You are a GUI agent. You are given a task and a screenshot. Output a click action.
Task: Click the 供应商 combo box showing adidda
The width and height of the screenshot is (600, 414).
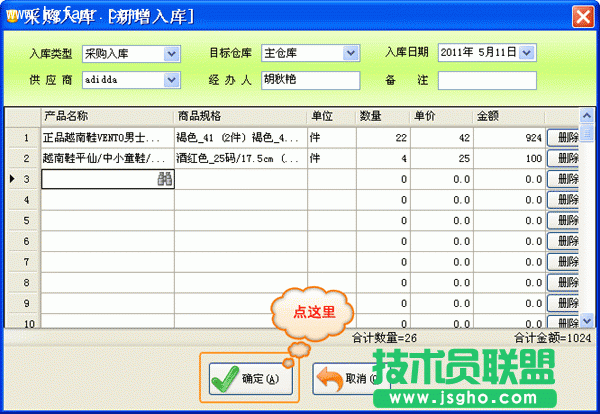coord(131,80)
